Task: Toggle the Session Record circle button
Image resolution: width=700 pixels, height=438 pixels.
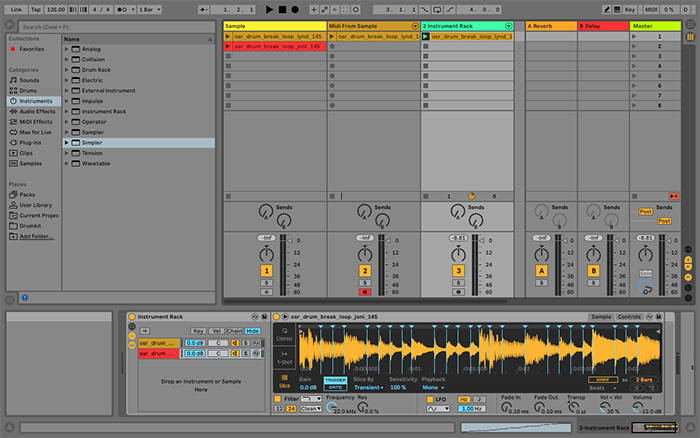Action: tap(356, 9)
